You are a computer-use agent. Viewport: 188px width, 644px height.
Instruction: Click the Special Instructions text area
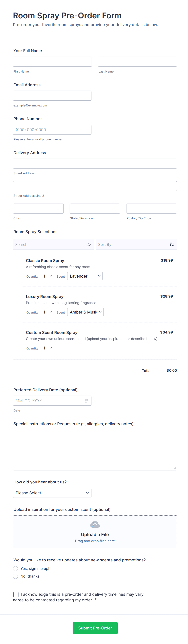pos(95,450)
